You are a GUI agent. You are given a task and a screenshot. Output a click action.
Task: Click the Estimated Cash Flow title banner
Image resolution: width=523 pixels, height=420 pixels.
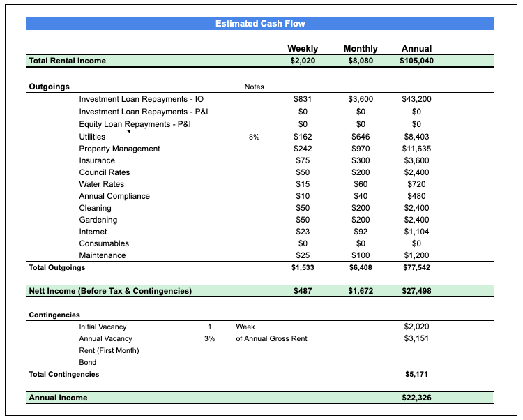click(x=260, y=23)
